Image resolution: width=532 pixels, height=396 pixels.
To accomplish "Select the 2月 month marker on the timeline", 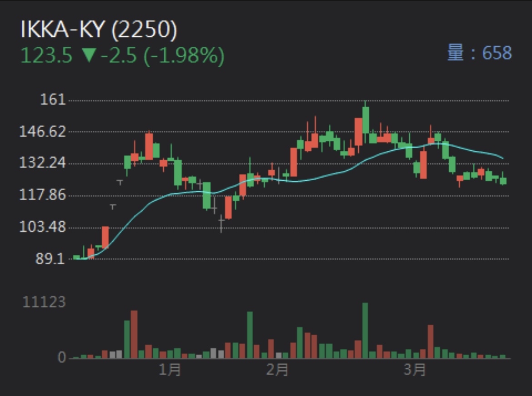I will click(x=277, y=369).
